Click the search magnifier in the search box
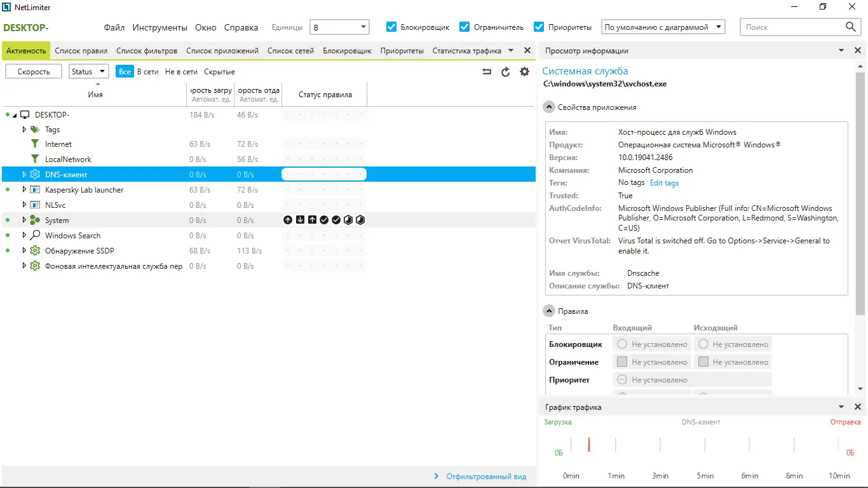 [x=851, y=27]
